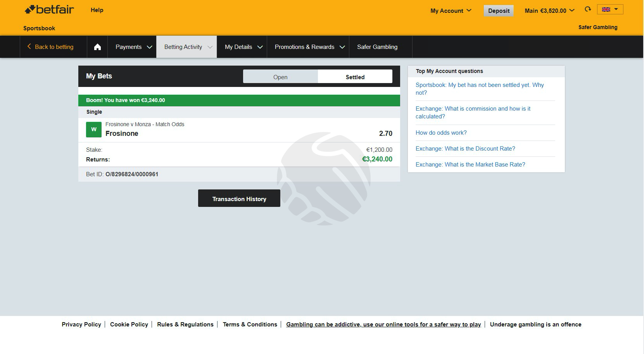The image size is (644, 354).
Task: Open Rules & Regulations footer link
Action: click(185, 324)
